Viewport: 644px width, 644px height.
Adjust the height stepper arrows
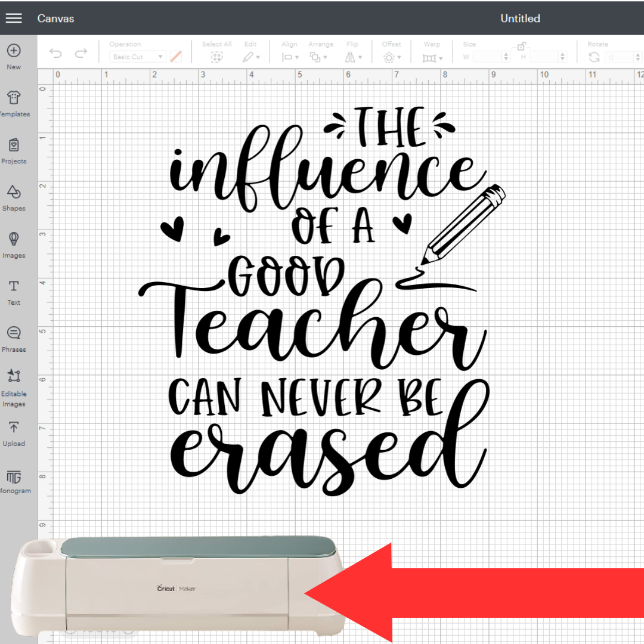(563, 57)
